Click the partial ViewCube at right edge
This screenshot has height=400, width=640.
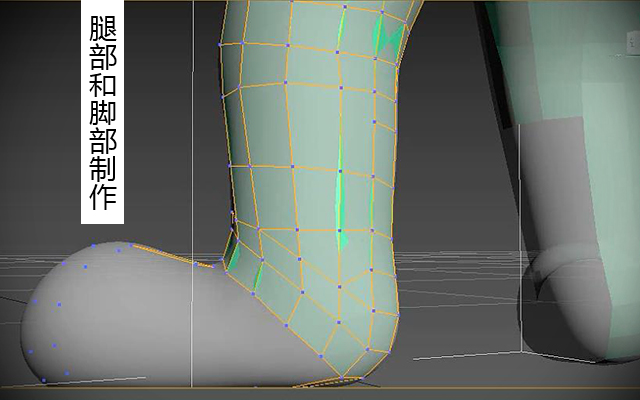click(633, 43)
